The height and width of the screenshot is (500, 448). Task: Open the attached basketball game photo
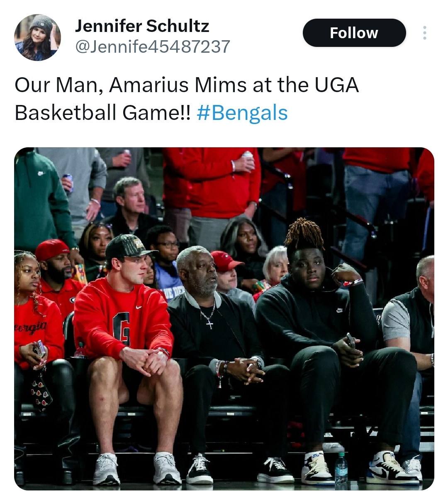click(x=224, y=319)
